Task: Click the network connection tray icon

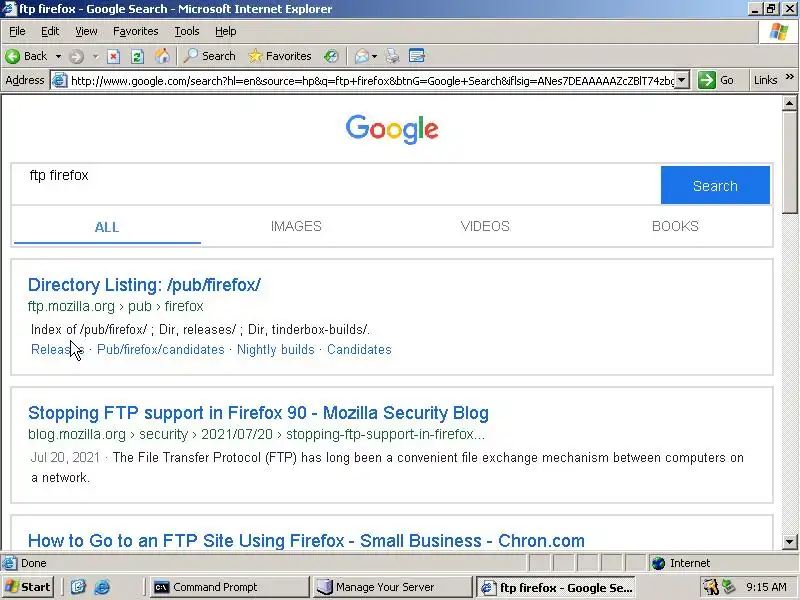Action: 729,587
